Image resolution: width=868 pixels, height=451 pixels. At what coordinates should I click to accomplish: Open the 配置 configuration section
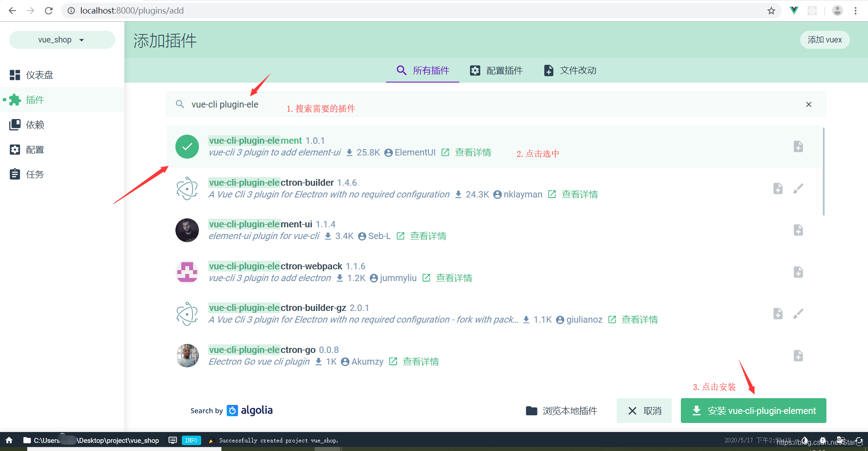tap(62, 150)
